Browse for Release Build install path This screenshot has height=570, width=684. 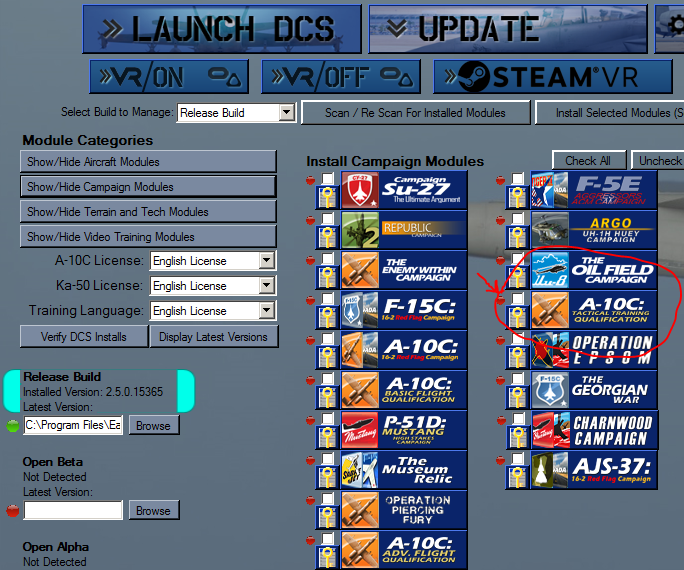click(x=154, y=425)
